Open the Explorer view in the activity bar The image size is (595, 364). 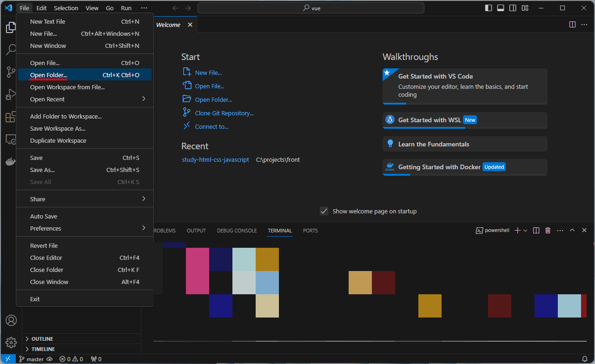[x=11, y=27]
